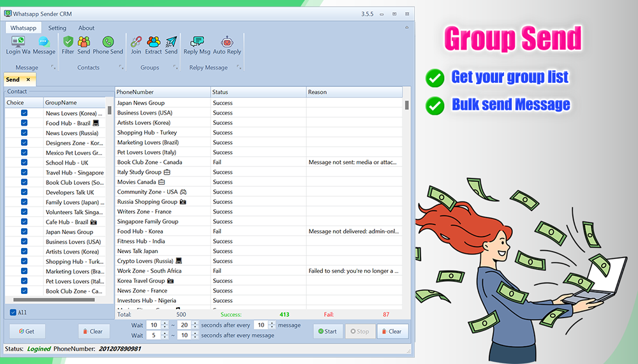Click Logined status text

(39, 349)
